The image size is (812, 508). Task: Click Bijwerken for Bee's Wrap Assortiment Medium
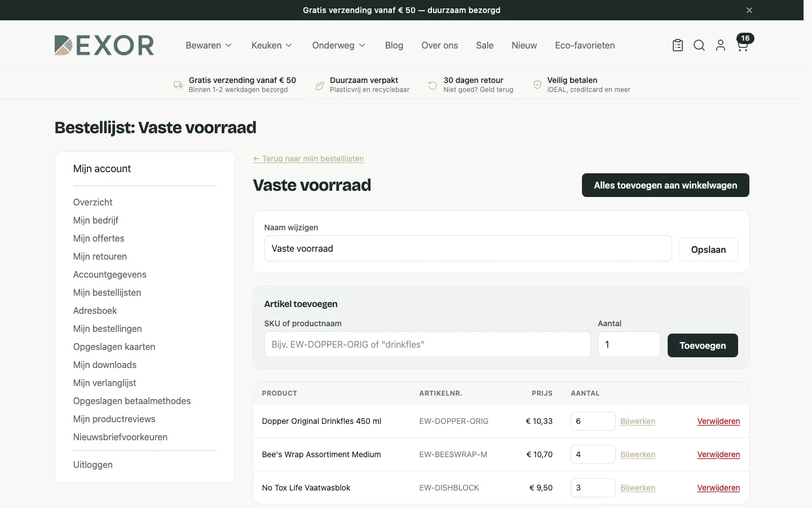pyautogui.click(x=638, y=454)
